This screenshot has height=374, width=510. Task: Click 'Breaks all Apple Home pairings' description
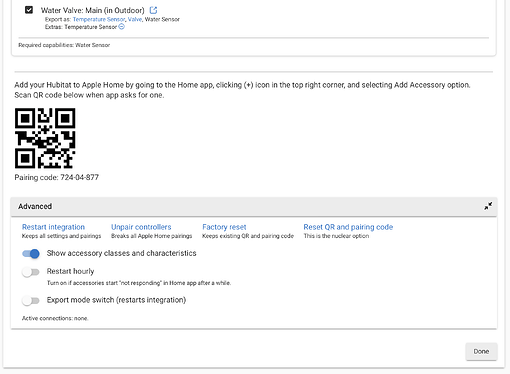point(152,236)
